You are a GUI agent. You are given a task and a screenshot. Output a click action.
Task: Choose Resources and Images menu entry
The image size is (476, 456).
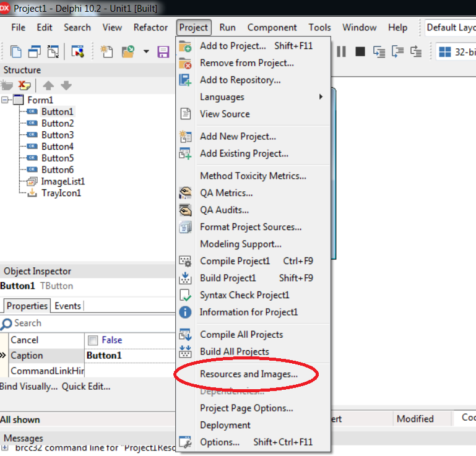pos(253,374)
